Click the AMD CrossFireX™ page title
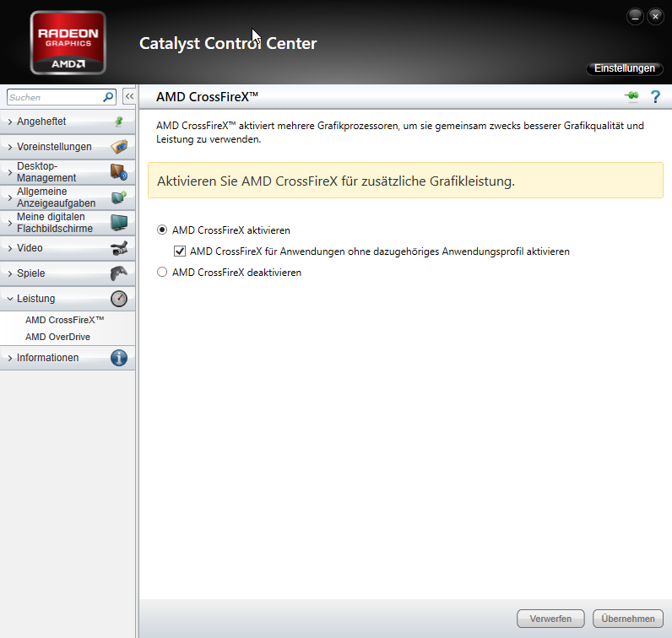The height and width of the screenshot is (638, 672). [207, 97]
